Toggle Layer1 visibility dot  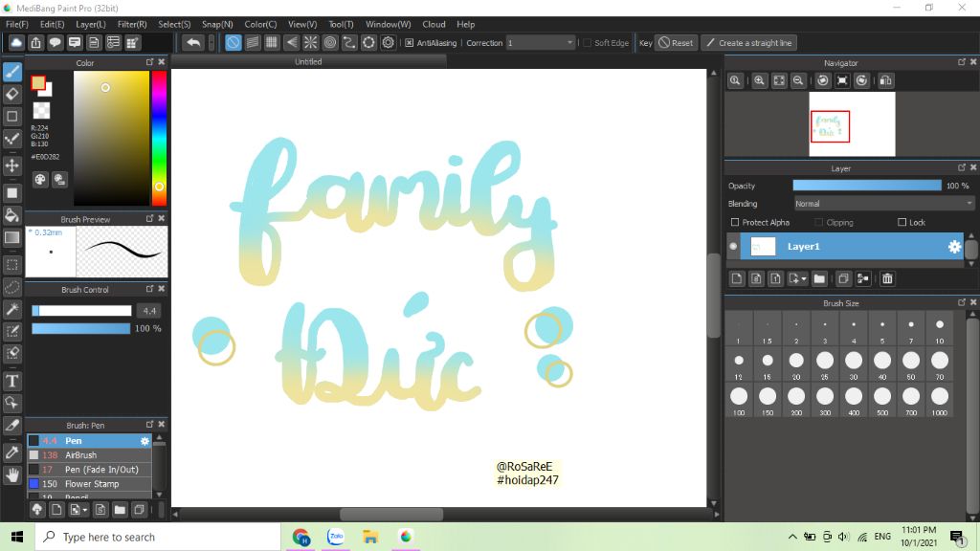(733, 247)
